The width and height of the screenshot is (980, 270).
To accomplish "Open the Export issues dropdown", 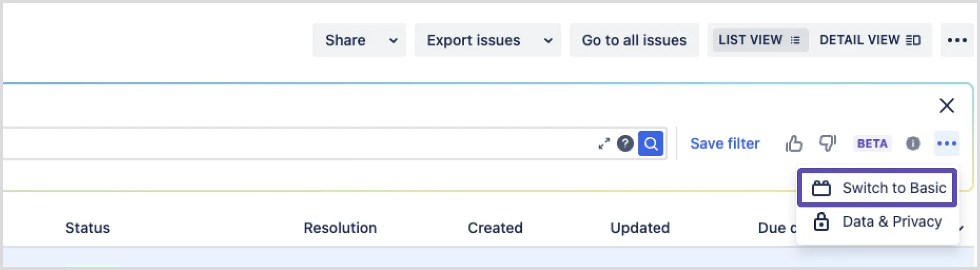I will [x=487, y=40].
